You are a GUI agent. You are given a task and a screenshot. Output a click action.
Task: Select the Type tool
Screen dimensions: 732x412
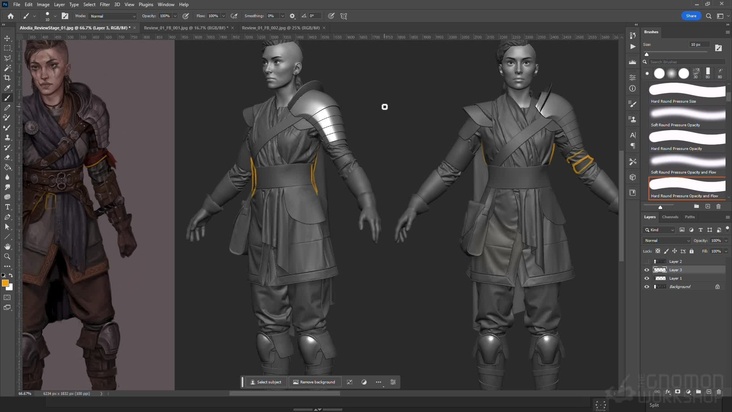(x=8, y=206)
